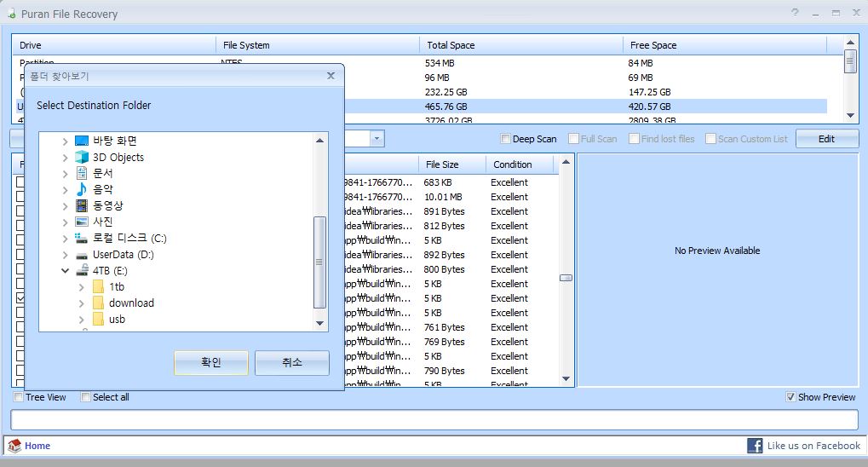Expand the 음악 tree node
Viewport: 868px width, 467px height.
[x=65, y=190]
